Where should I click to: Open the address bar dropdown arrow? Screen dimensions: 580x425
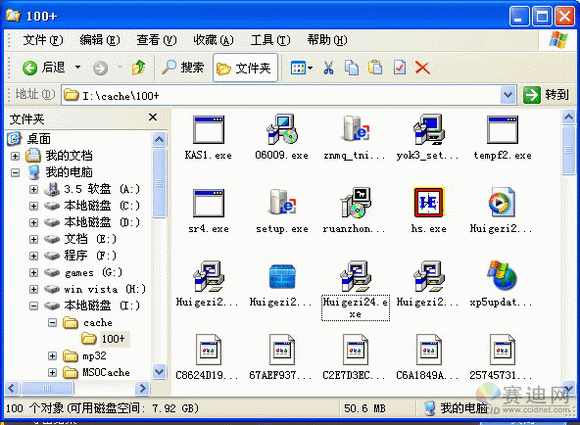[x=508, y=95]
